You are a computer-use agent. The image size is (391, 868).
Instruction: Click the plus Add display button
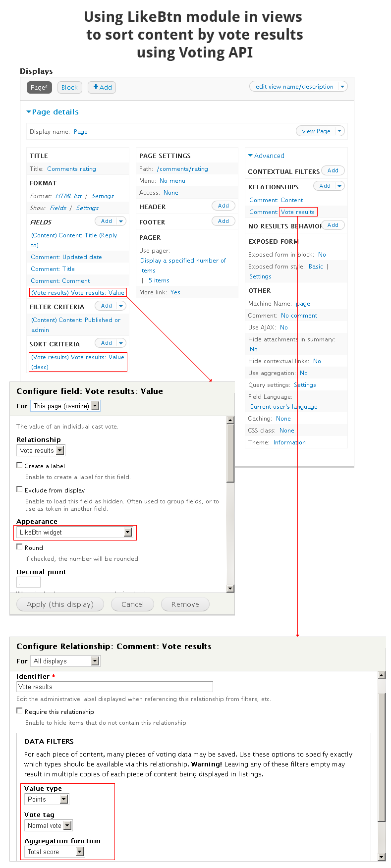pyautogui.click(x=103, y=87)
